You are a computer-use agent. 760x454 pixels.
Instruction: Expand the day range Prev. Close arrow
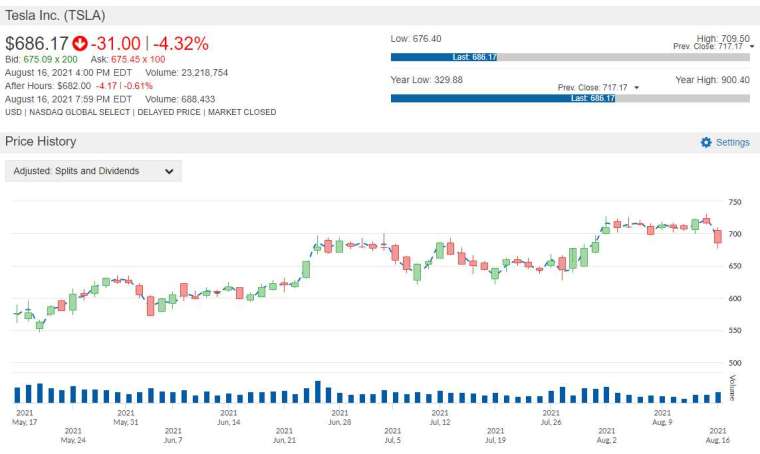pyautogui.click(x=751, y=47)
